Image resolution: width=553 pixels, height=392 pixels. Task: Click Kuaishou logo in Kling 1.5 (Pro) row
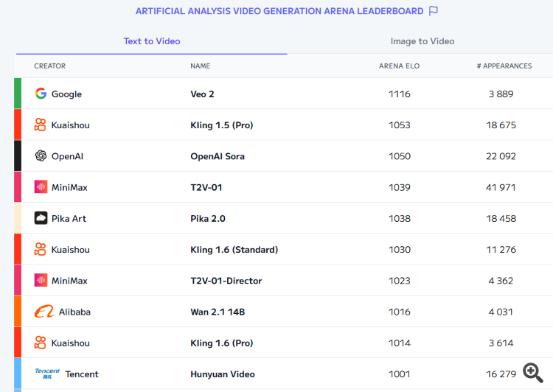coord(41,125)
